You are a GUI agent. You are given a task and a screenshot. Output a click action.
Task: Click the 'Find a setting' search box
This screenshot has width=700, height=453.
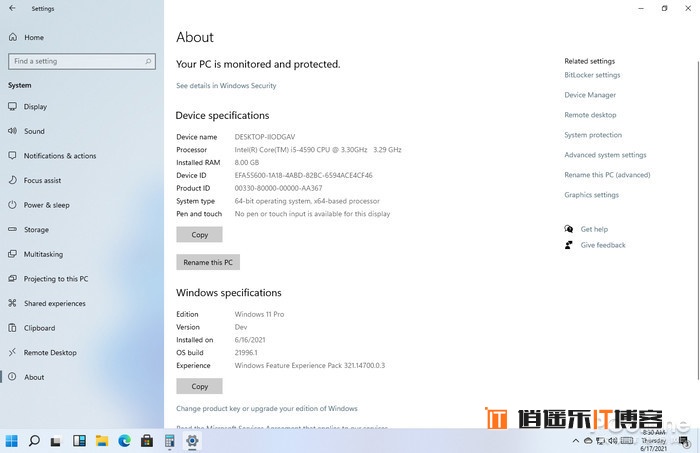pyautogui.click(x=82, y=61)
